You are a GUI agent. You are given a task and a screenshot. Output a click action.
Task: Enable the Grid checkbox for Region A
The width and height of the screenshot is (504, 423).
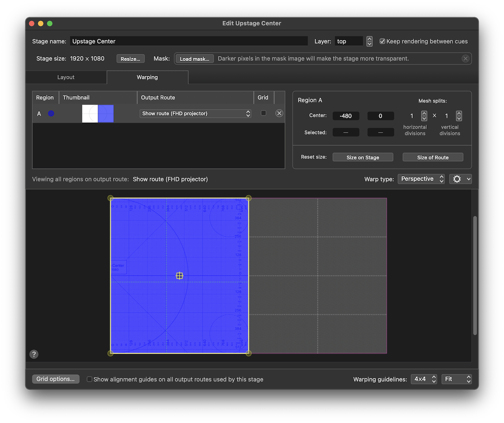pyautogui.click(x=264, y=113)
